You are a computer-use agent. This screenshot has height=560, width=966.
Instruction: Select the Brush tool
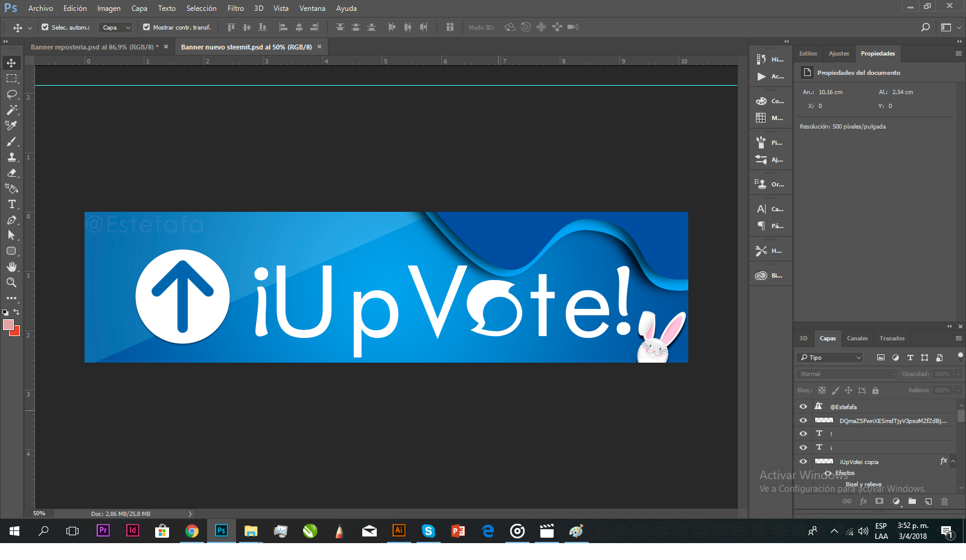coord(11,141)
